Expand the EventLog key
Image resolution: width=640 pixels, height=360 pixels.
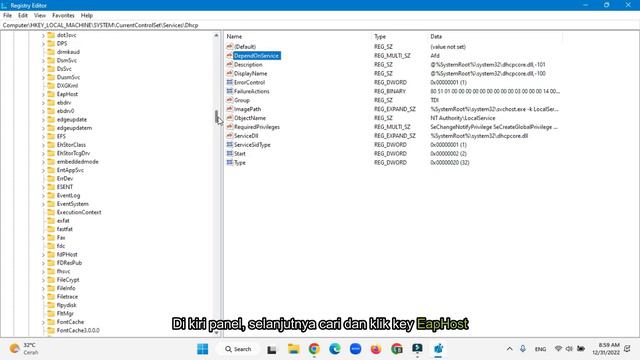click(x=43, y=196)
